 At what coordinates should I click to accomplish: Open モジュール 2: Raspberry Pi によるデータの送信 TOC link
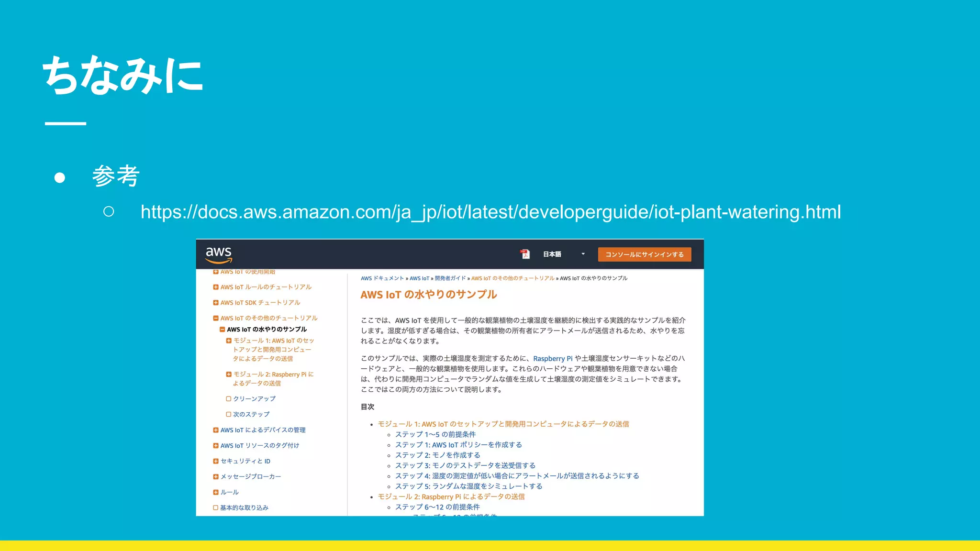(451, 497)
